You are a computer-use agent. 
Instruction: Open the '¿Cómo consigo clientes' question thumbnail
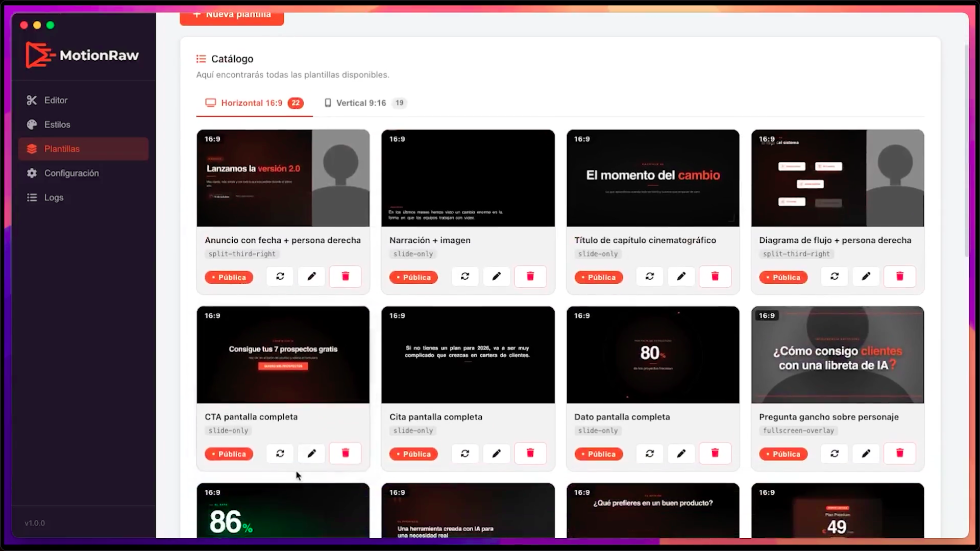point(838,355)
